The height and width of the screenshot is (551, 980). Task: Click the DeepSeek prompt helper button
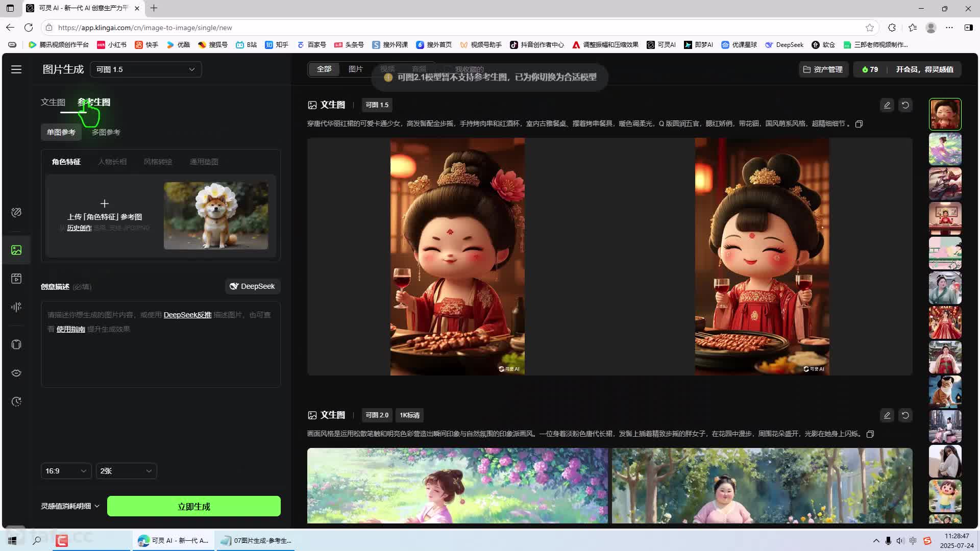click(x=253, y=286)
